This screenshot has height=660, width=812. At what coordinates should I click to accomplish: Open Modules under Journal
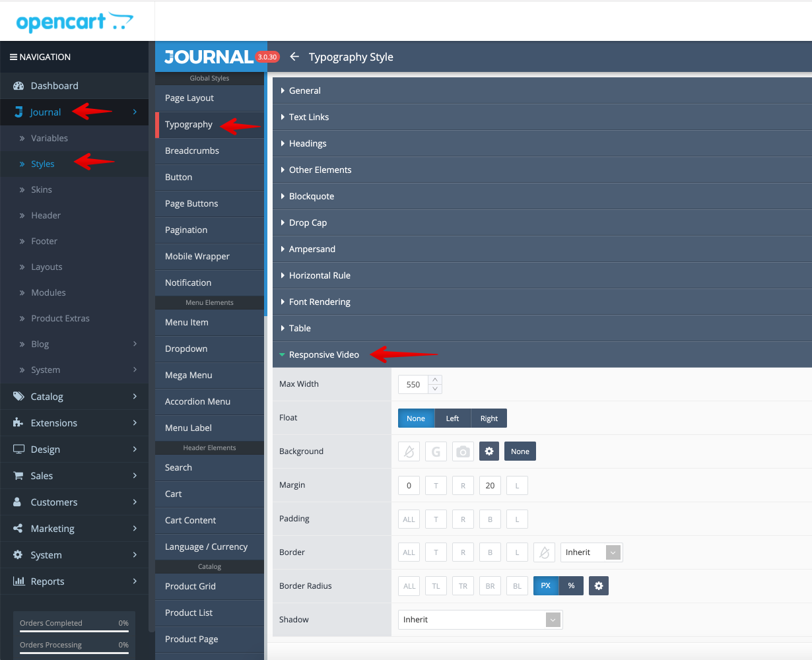pyautogui.click(x=74, y=292)
